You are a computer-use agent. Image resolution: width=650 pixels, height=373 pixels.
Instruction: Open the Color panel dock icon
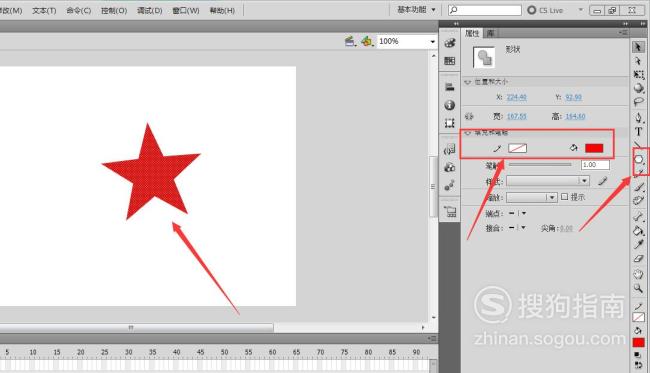pyautogui.click(x=450, y=43)
